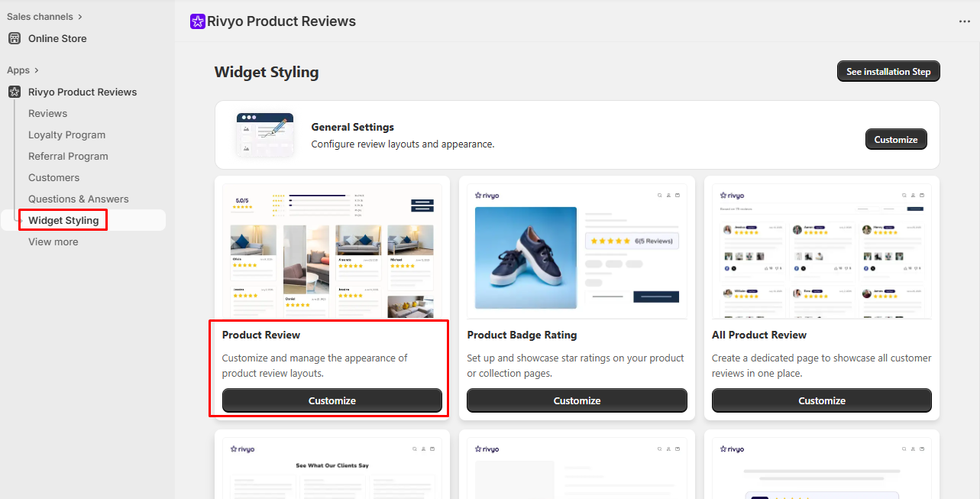Click the General Settings title text
The image size is (980, 499).
point(353,127)
